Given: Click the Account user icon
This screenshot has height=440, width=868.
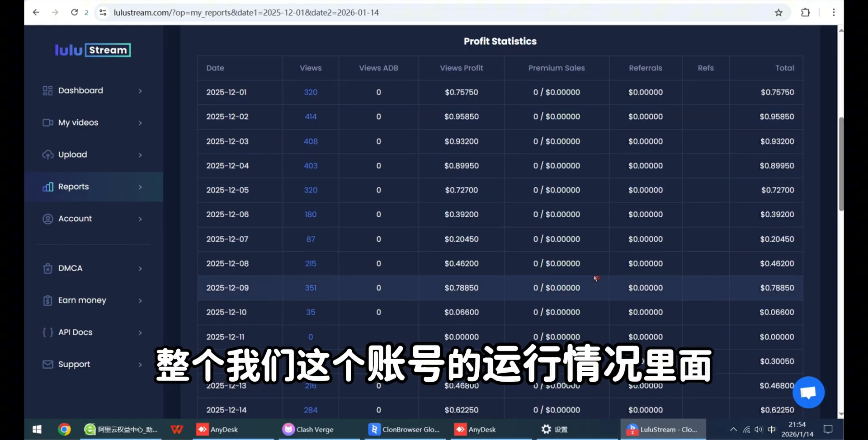Looking at the screenshot, I should point(47,219).
